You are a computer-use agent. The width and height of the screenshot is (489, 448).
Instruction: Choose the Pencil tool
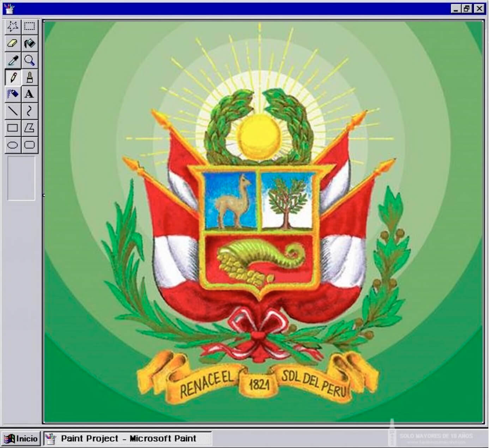[x=13, y=77]
